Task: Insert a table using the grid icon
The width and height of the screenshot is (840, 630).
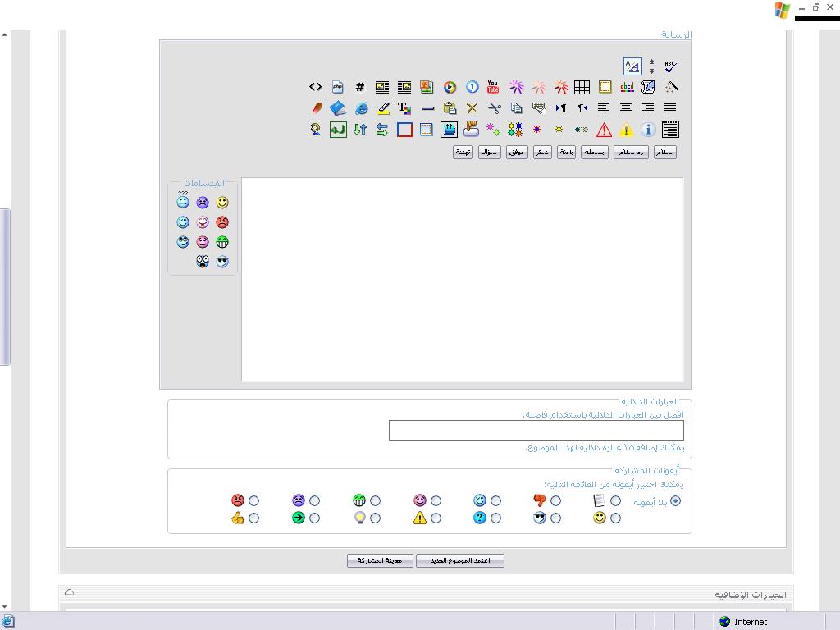Action: click(x=582, y=87)
